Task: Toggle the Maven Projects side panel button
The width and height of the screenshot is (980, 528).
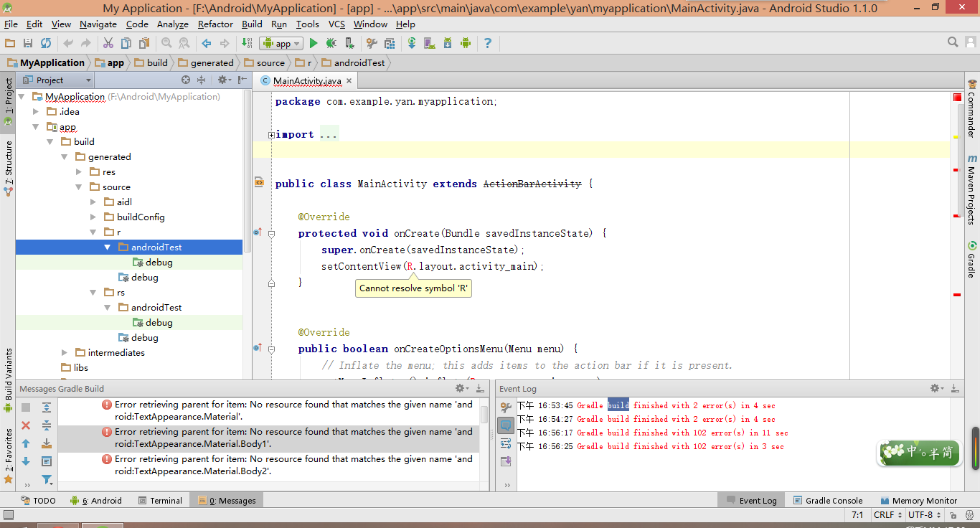Action: [972, 189]
